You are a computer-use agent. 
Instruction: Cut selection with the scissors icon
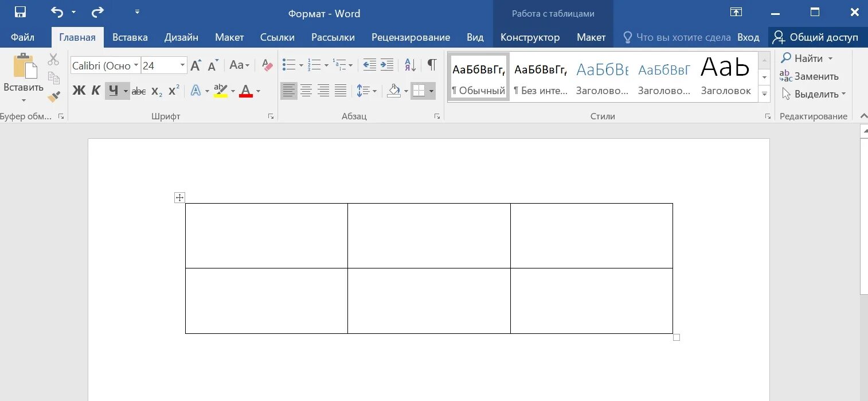(x=54, y=59)
